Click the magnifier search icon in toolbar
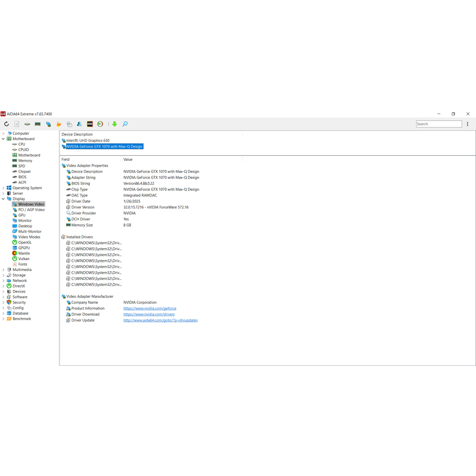 (125, 124)
